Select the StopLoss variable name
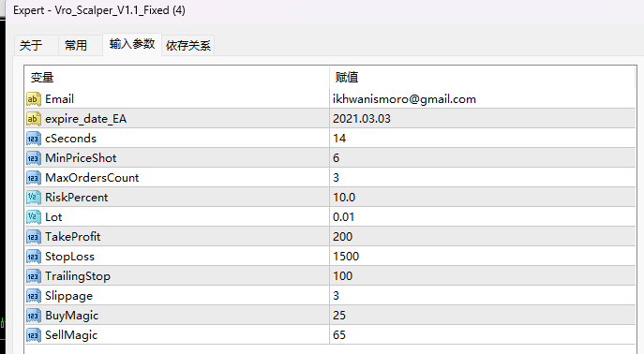This screenshot has height=354, width=644. 69,257
